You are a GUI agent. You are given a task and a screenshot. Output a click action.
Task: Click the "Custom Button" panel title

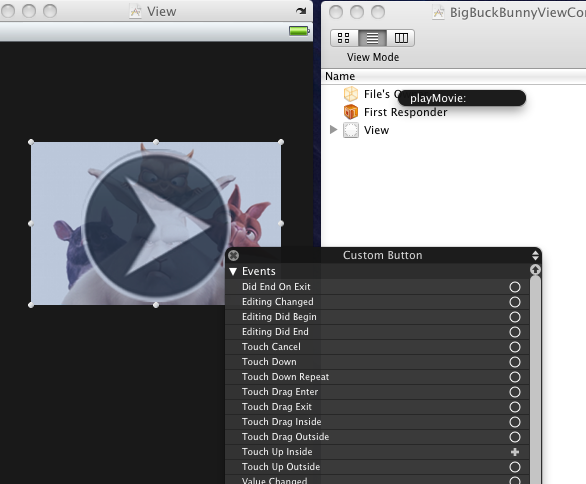[383, 255]
